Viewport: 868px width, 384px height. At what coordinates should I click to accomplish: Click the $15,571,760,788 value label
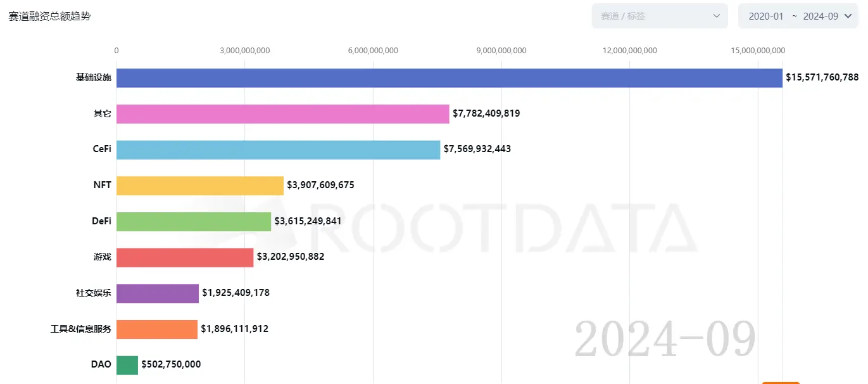[x=822, y=77]
